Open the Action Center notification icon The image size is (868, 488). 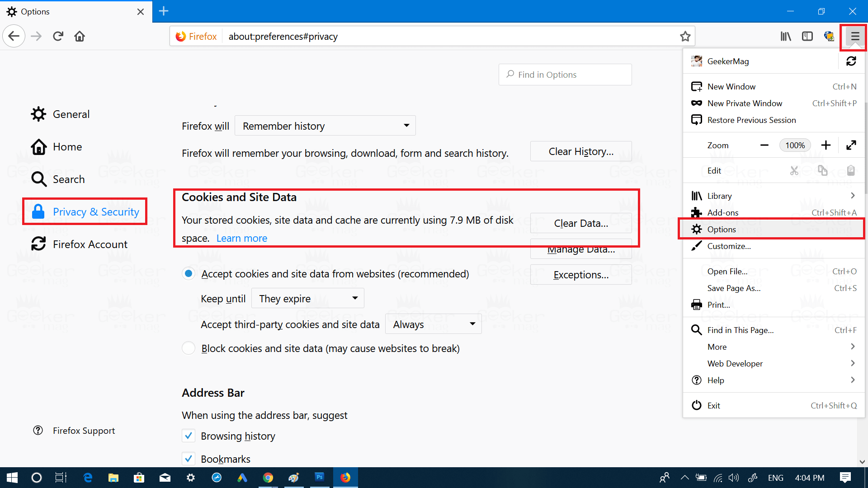point(845,478)
